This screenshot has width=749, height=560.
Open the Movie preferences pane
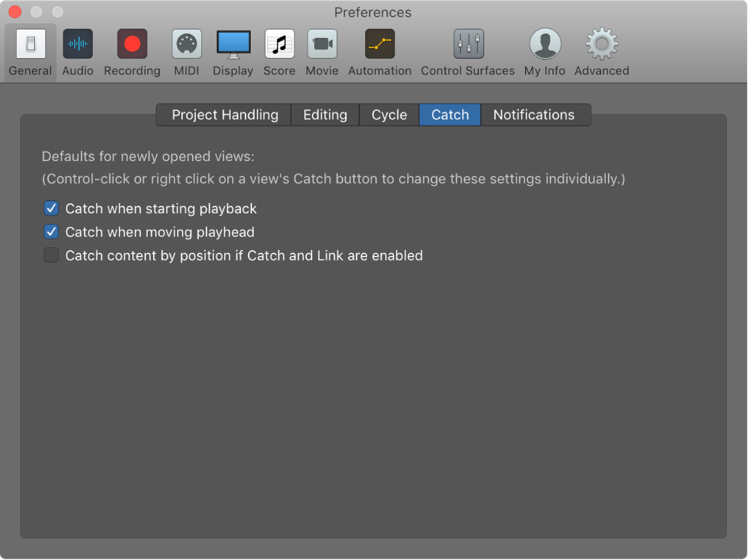click(x=322, y=53)
